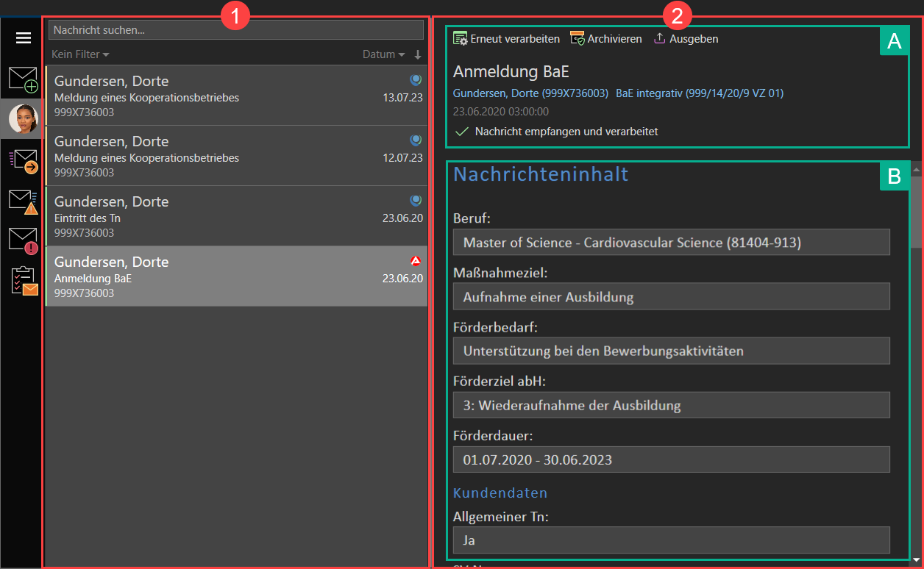Click the new message envelope icon with plus

[x=23, y=79]
